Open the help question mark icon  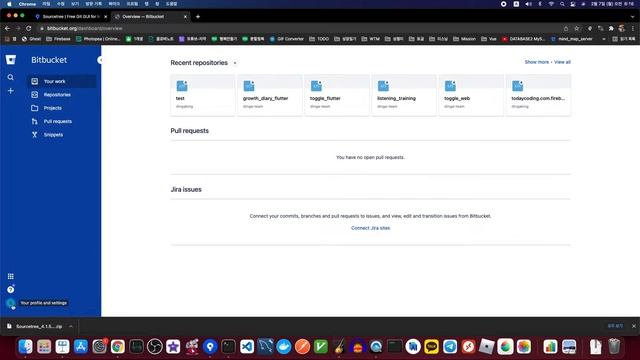[11, 289]
